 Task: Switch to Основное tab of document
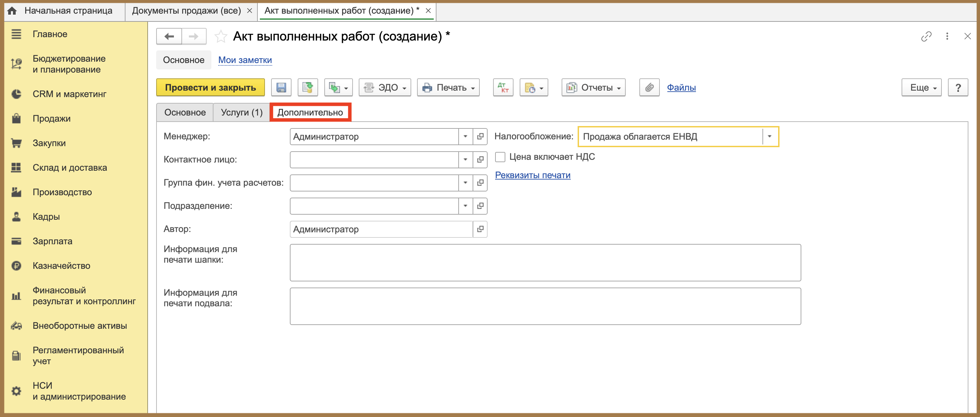(x=185, y=112)
